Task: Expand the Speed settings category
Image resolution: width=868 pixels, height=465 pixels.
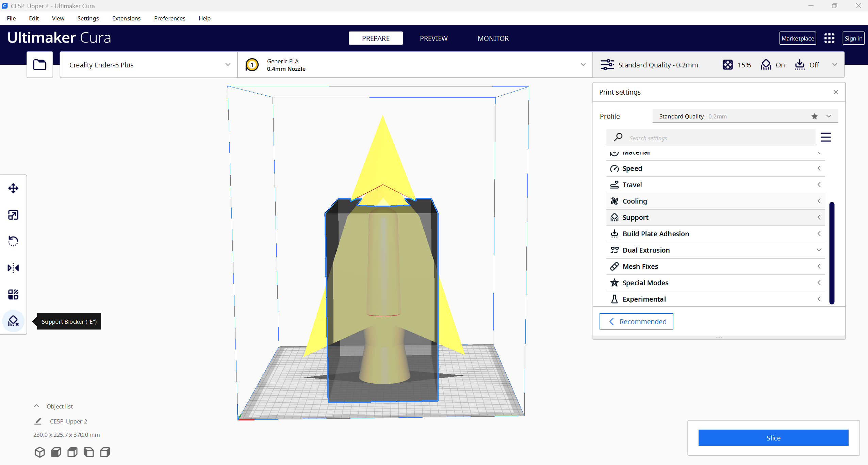Action: click(716, 169)
